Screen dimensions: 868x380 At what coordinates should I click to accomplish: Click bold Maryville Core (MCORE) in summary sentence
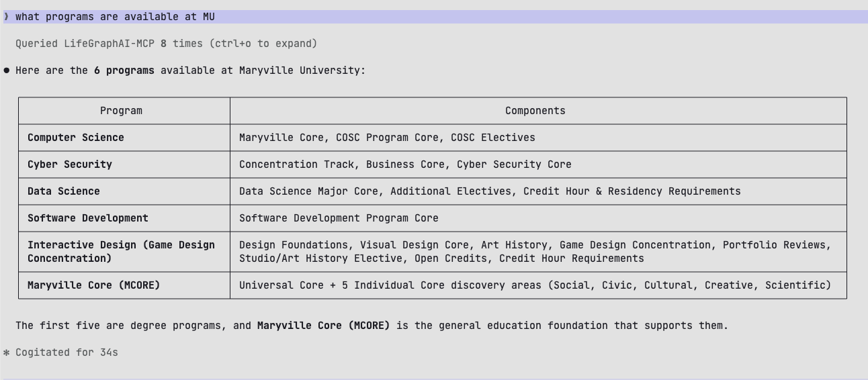pos(323,326)
